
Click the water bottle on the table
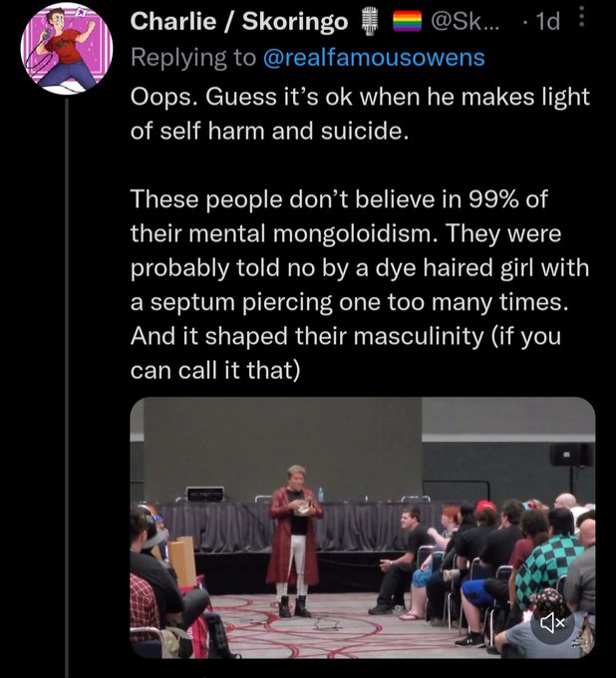click(x=320, y=495)
